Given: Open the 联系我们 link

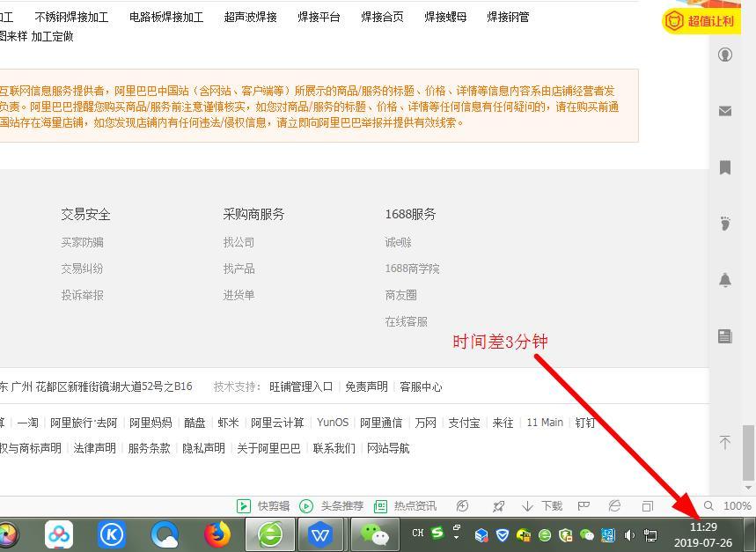Looking at the screenshot, I should pyautogui.click(x=334, y=448).
